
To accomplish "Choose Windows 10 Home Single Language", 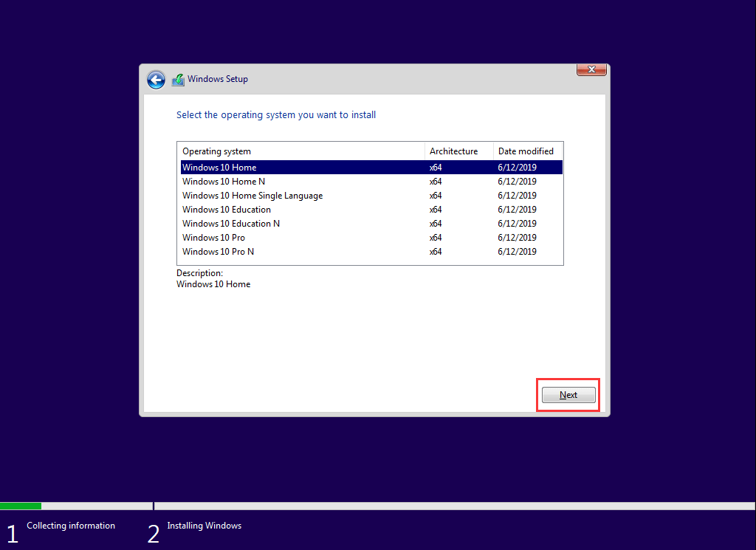I will click(252, 196).
